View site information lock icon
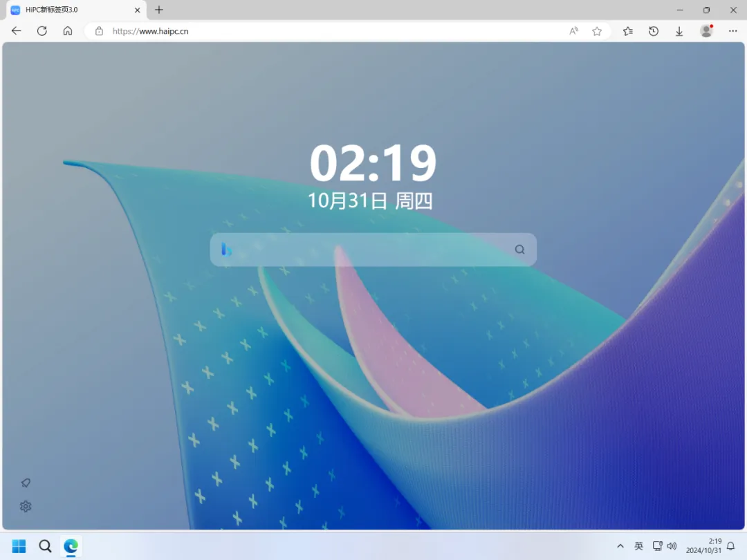 [99, 31]
